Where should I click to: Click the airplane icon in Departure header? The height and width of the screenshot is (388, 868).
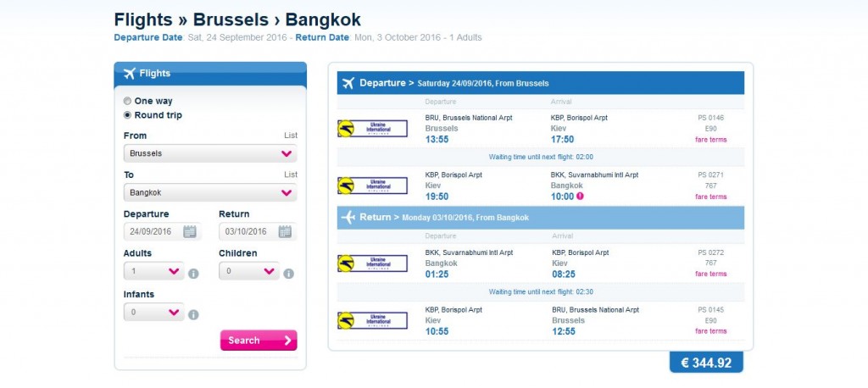click(348, 83)
